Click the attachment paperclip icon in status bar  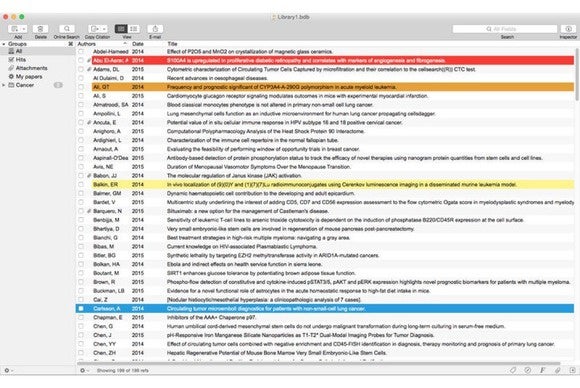[x=557, y=370]
